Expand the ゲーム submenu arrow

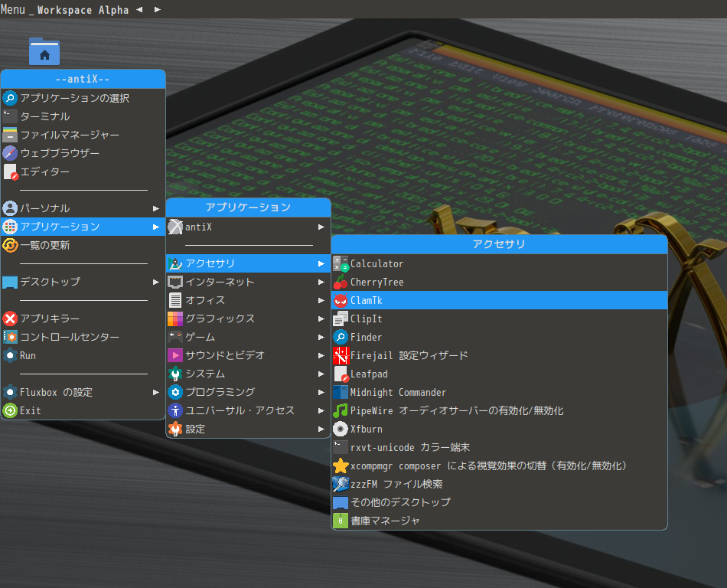click(x=321, y=337)
